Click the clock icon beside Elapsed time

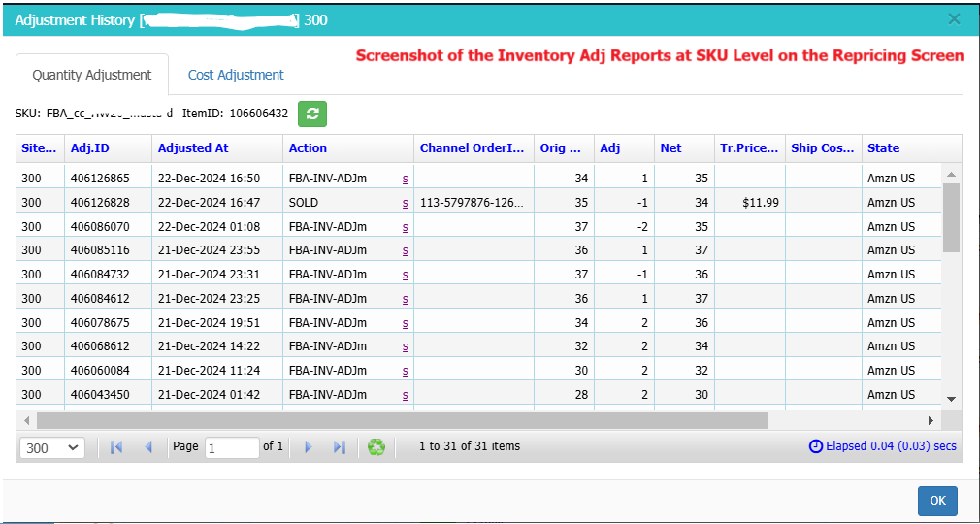click(x=816, y=445)
